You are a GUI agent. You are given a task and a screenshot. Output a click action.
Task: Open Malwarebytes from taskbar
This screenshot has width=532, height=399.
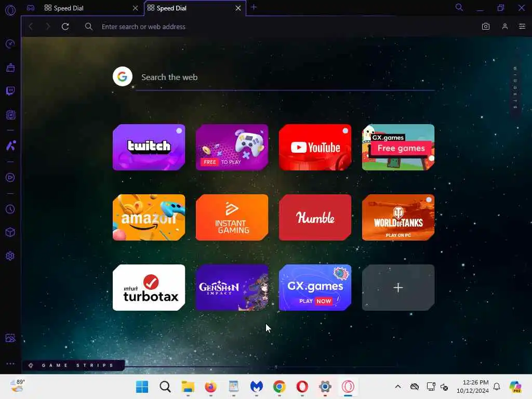[257, 387]
